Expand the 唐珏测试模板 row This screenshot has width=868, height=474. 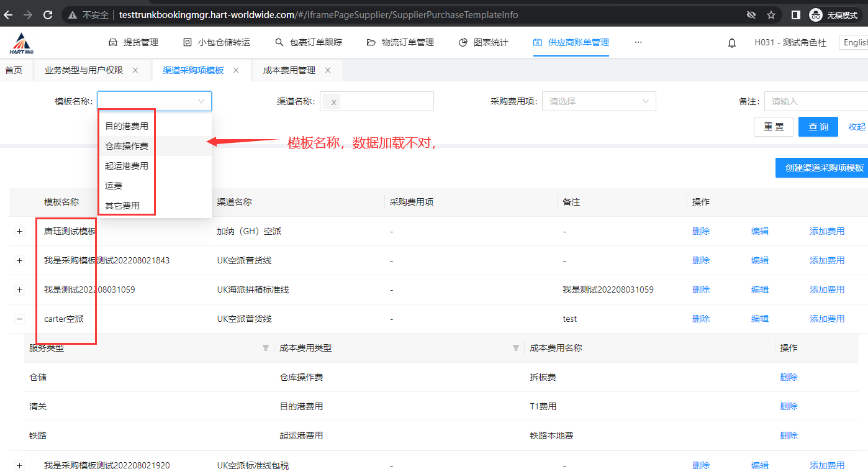point(19,231)
